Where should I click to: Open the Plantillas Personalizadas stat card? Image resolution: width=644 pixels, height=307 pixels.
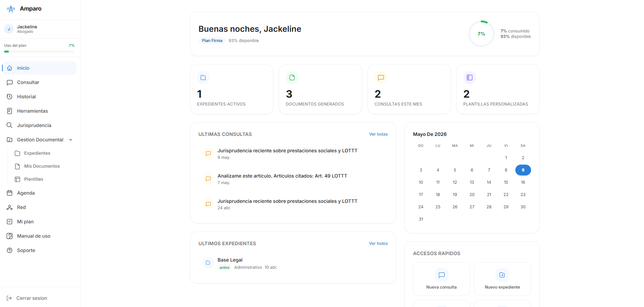498,89
